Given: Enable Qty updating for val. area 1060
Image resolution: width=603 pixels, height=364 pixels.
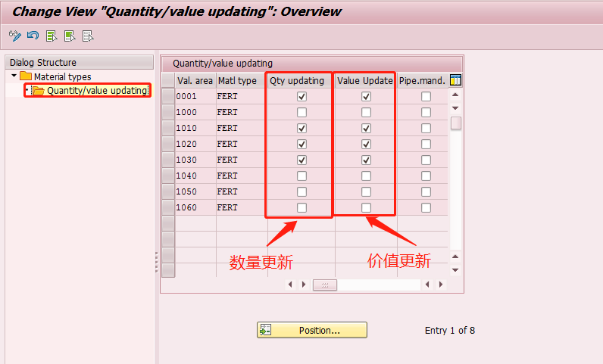Looking at the screenshot, I should click(x=302, y=207).
